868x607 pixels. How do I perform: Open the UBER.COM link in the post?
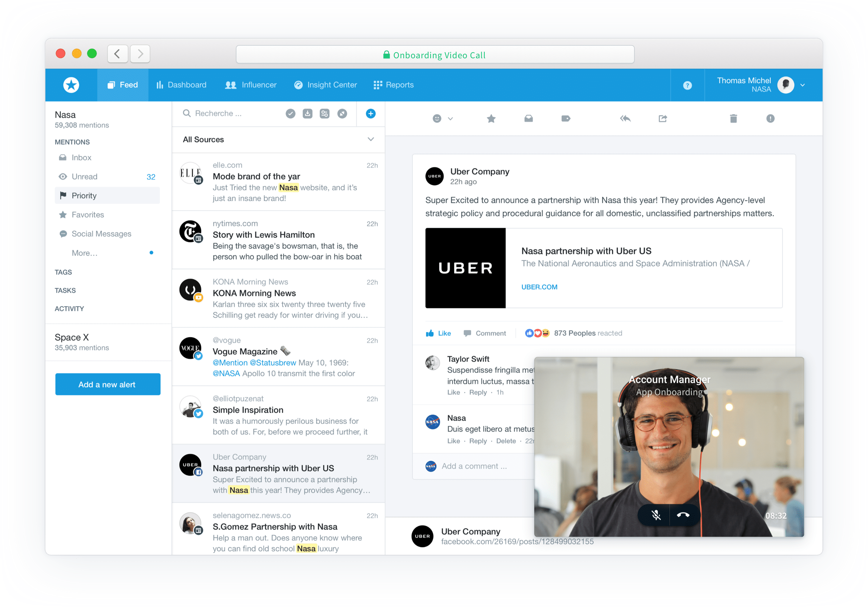[x=539, y=287]
